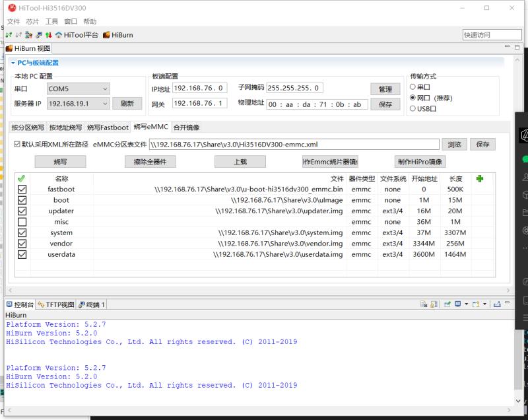Open the 芯片 menu

pos(32,22)
